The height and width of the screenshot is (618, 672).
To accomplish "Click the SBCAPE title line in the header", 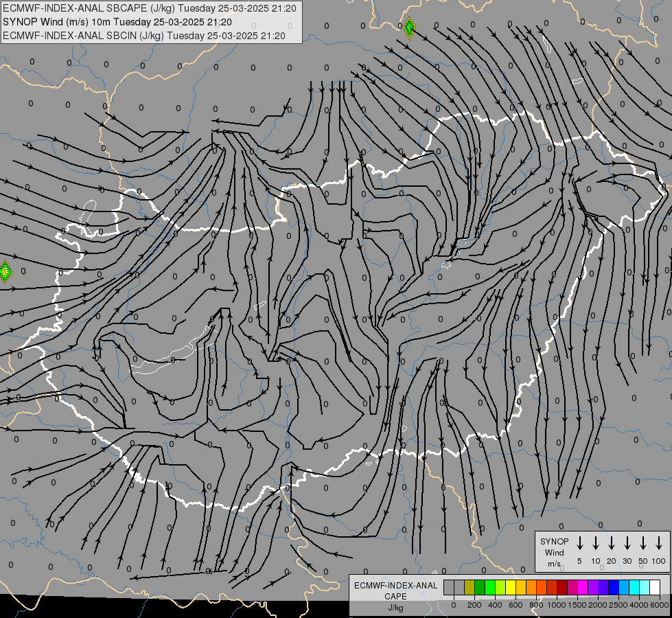I will point(150,8).
